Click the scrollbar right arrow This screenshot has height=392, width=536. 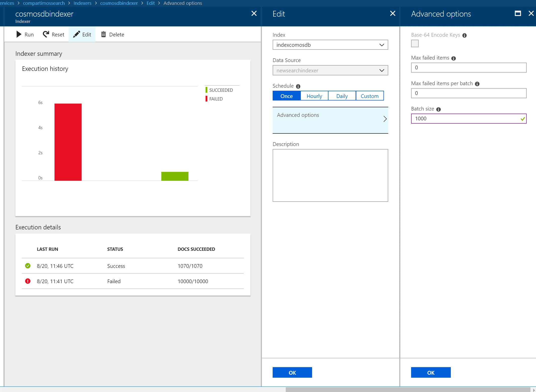click(534, 390)
